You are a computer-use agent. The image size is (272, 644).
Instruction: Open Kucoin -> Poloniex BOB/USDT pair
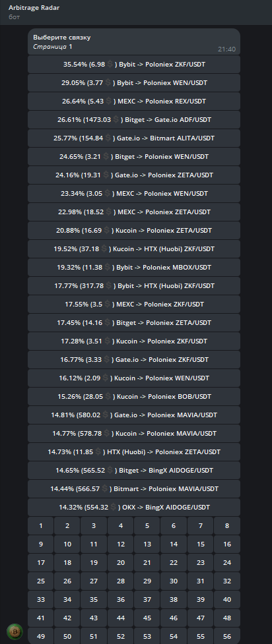coord(134,397)
